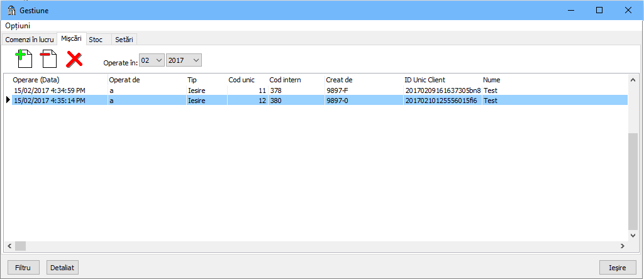The width and height of the screenshot is (644, 279).
Task: Click the green plus add document icon
Action: [x=23, y=59]
